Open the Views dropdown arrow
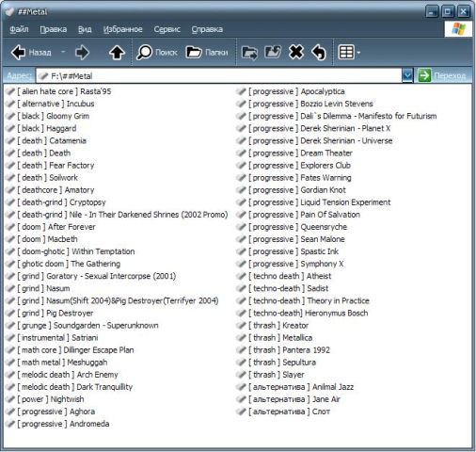The image size is (476, 452). (358, 53)
